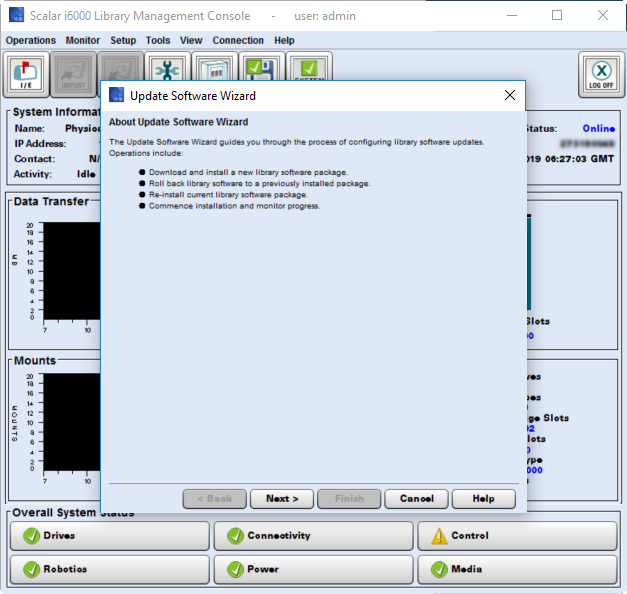Click the green check icon beside Media
Viewport: 627px width, 594px height.
click(439, 569)
